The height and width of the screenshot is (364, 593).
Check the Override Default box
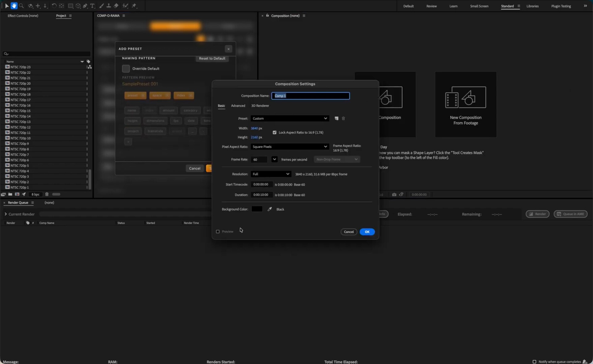click(x=126, y=68)
